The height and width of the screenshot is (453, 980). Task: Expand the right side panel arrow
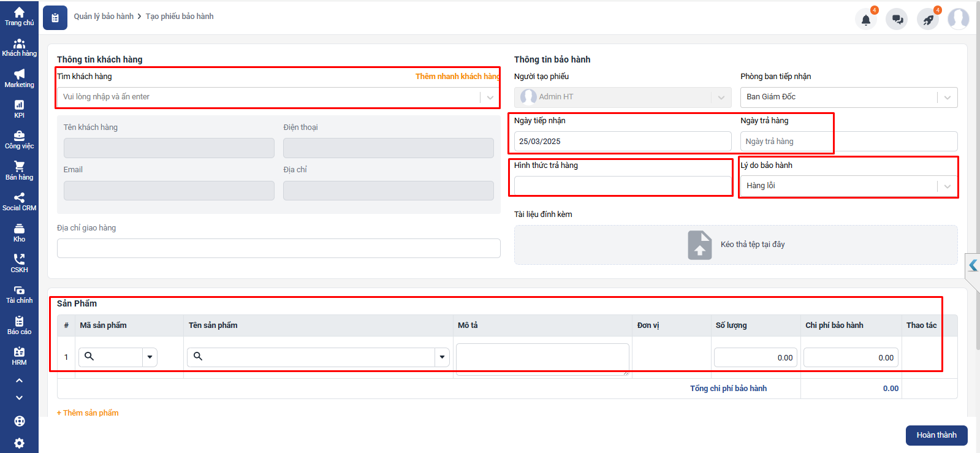(x=973, y=265)
